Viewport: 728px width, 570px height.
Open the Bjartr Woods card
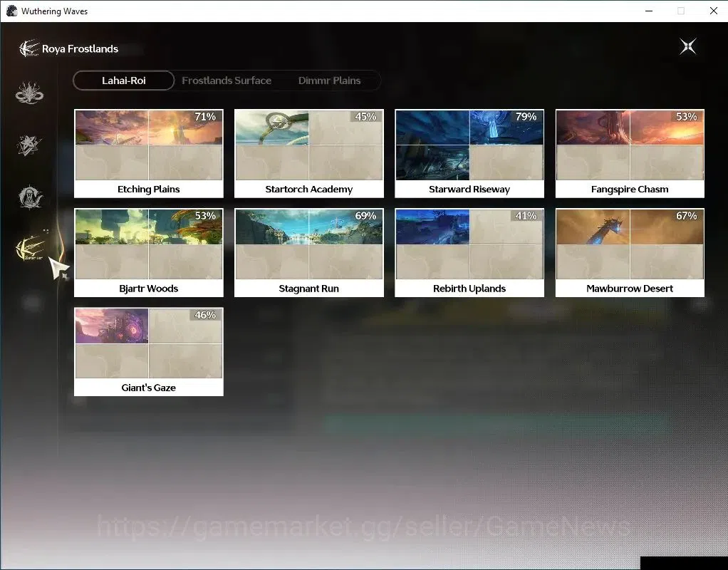click(149, 253)
